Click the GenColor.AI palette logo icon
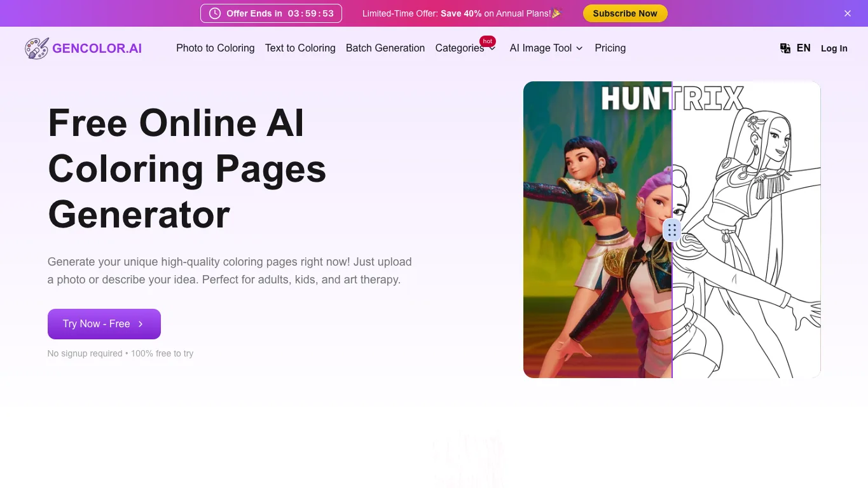 pyautogui.click(x=36, y=48)
